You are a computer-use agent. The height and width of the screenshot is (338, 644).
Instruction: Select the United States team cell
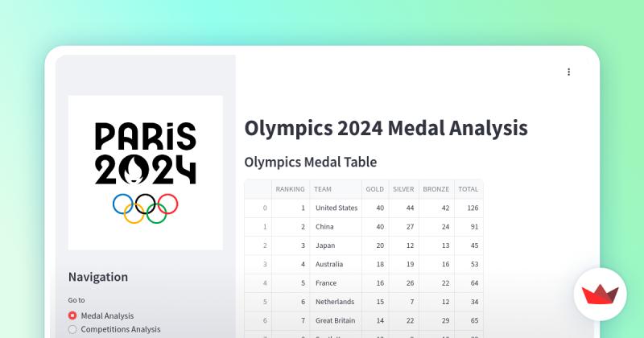pyautogui.click(x=336, y=208)
